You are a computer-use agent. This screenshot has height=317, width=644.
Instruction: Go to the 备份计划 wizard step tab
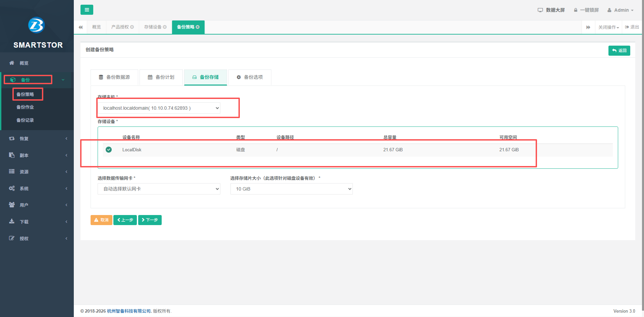tap(161, 77)
